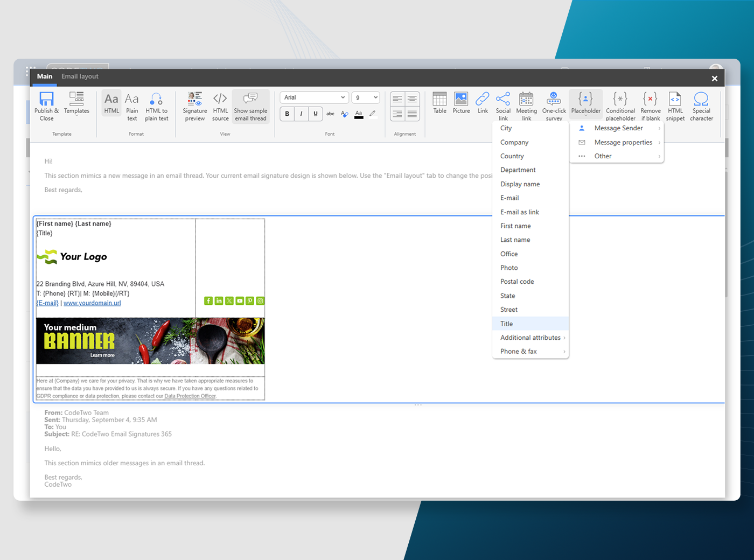Pick the text highlight color
This screenshot has width=754, height=560.
tap(373, 114)
